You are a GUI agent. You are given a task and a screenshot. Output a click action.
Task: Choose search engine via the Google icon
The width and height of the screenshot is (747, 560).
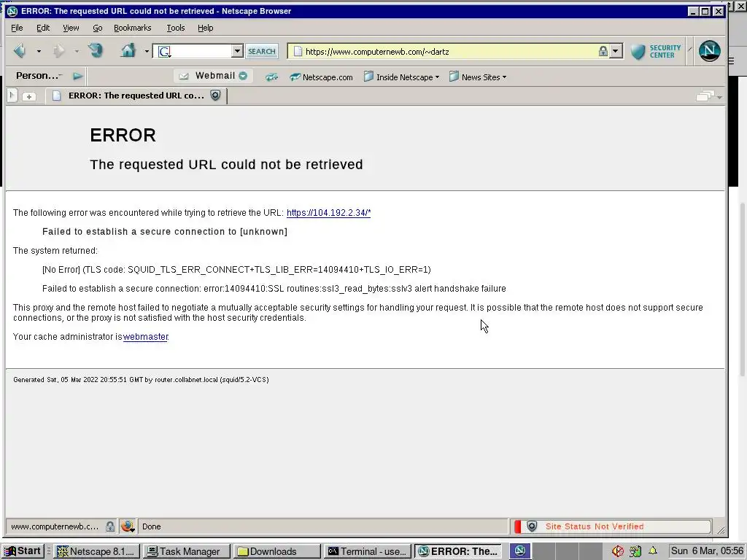click(164, 52)
